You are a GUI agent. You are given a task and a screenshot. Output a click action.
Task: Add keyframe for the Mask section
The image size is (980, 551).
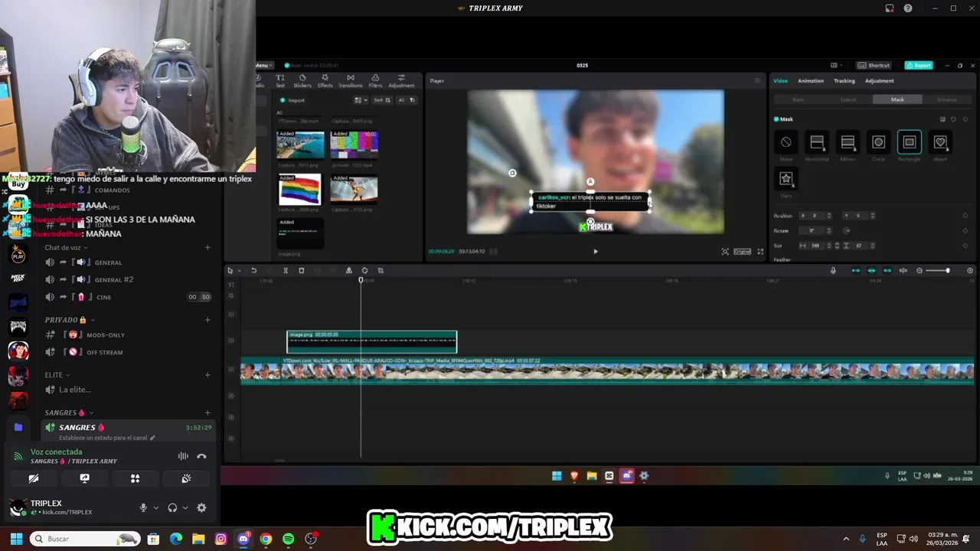point(965,119)
